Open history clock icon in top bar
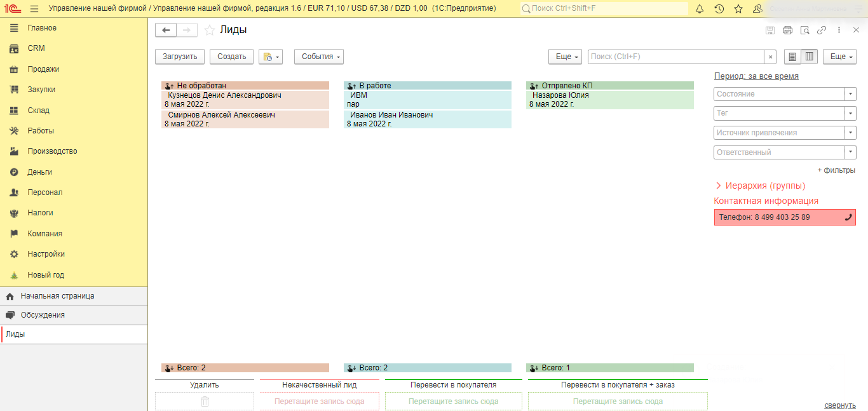This screenshot has width=868, height=411. point(719,9)
